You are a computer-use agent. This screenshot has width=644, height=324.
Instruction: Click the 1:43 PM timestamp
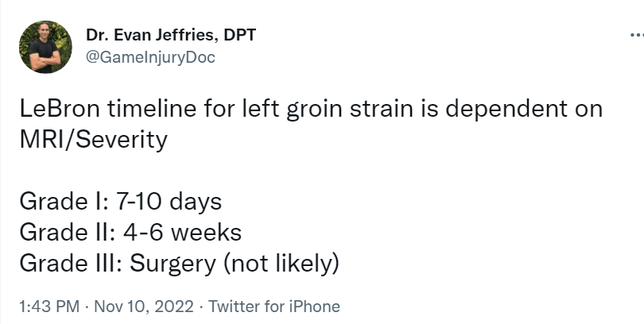(49, 307)
